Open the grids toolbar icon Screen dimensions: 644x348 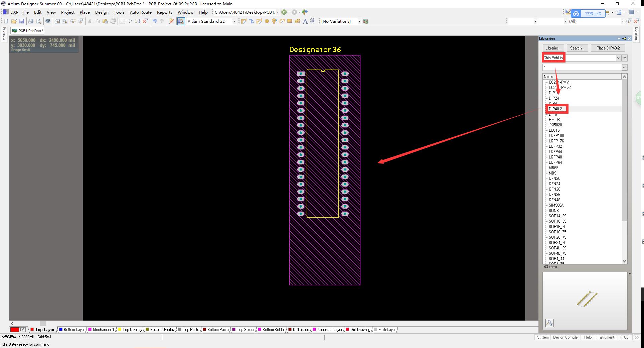[x=632, y=12]
